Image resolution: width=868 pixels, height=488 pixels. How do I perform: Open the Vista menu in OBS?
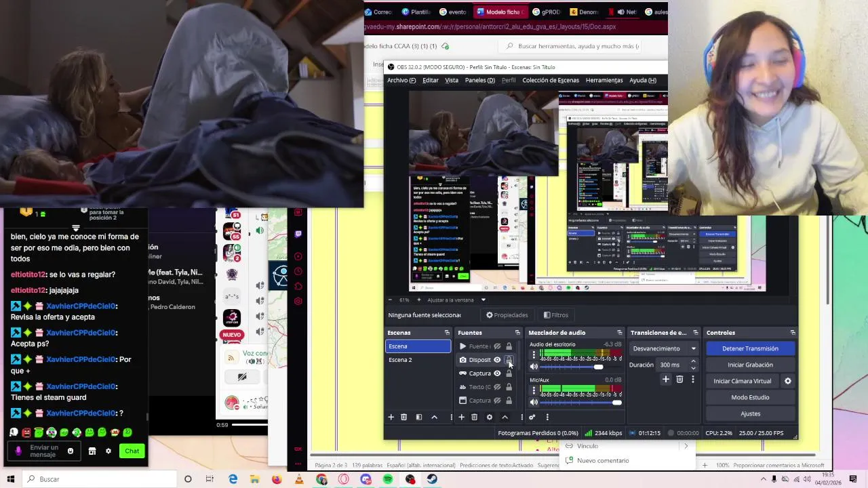pos(452,80)
